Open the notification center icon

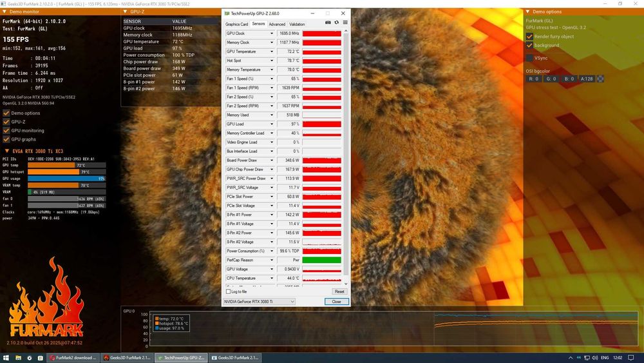pos(631,358)
